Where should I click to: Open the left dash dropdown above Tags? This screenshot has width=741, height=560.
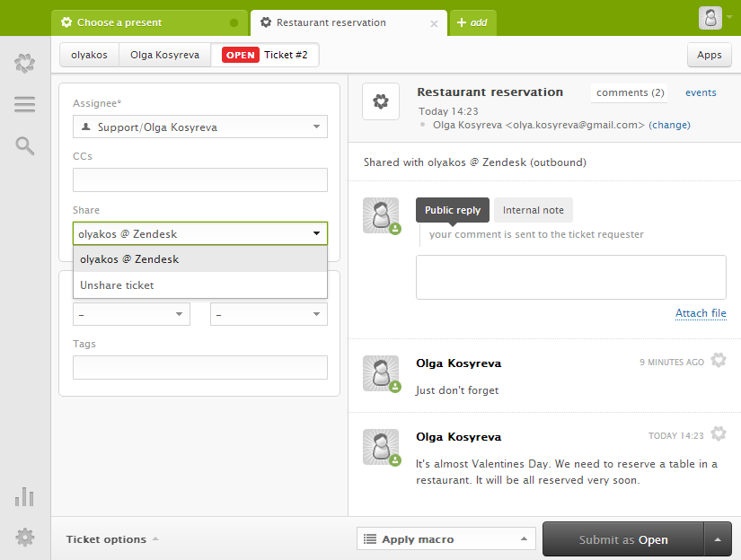(x=131, y=314)
